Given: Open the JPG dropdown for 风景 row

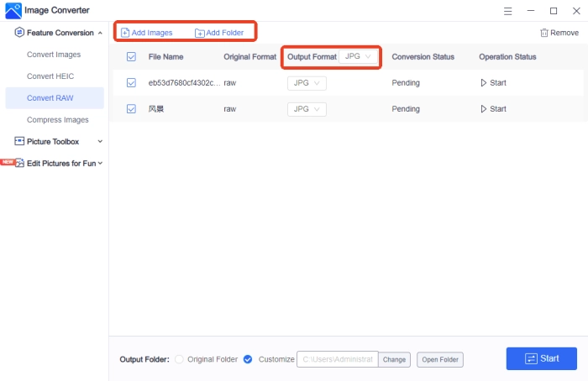Looking at the screenshot, I should 307,109.
